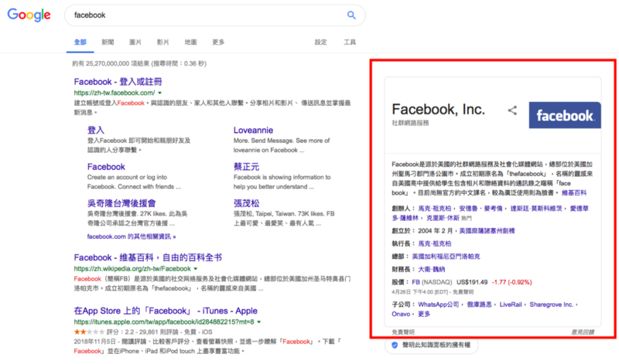The image size is (619, 364).
Task: Click CFO link 大衛·魏納
Action: point(431,270)
